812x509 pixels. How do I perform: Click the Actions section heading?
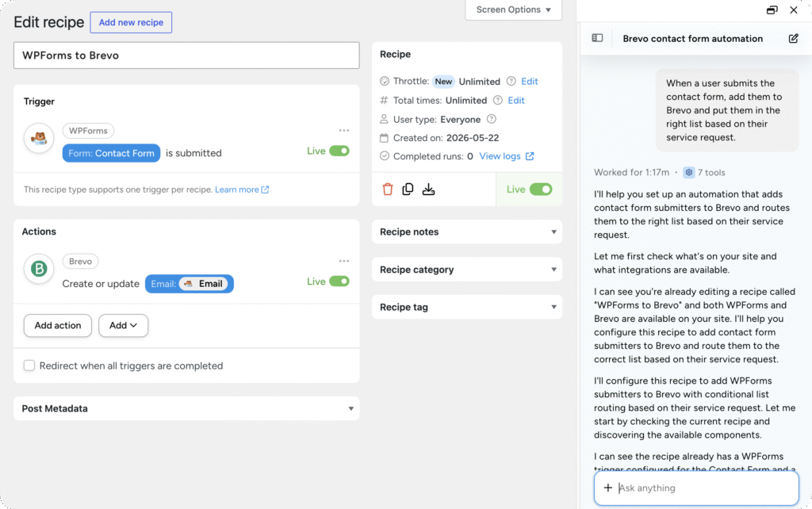coord(39,232)
